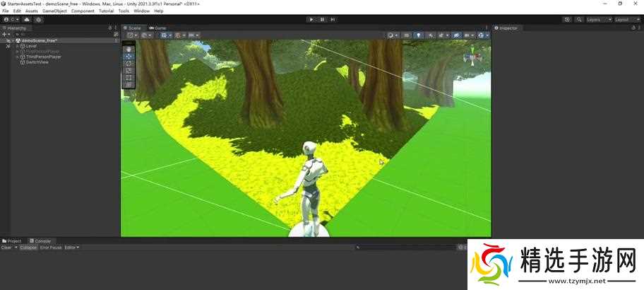Image resolution: width=644 pixels, height=290 pixels.
Task: Switch to the Game tab
Action: pos(158,28)
